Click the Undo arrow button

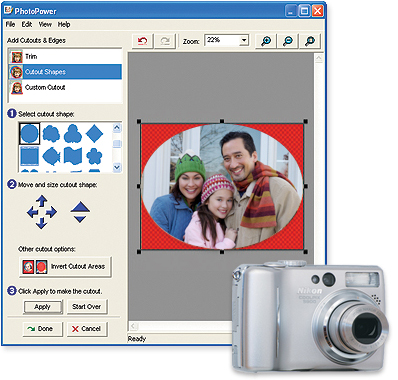coord(143,41)
